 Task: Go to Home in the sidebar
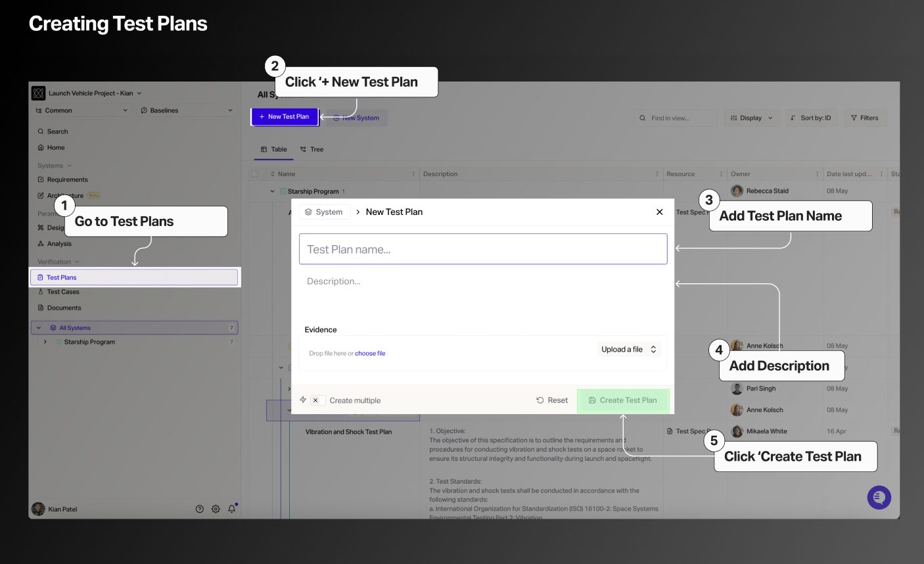pyautogui.click(x=56, y=148)
